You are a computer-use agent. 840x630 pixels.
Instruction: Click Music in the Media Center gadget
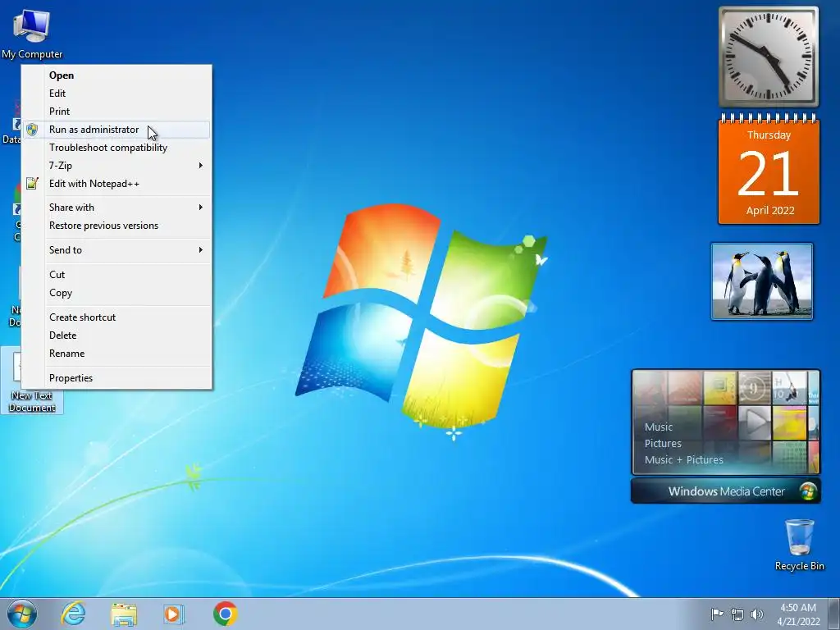(x=659, y=427)
